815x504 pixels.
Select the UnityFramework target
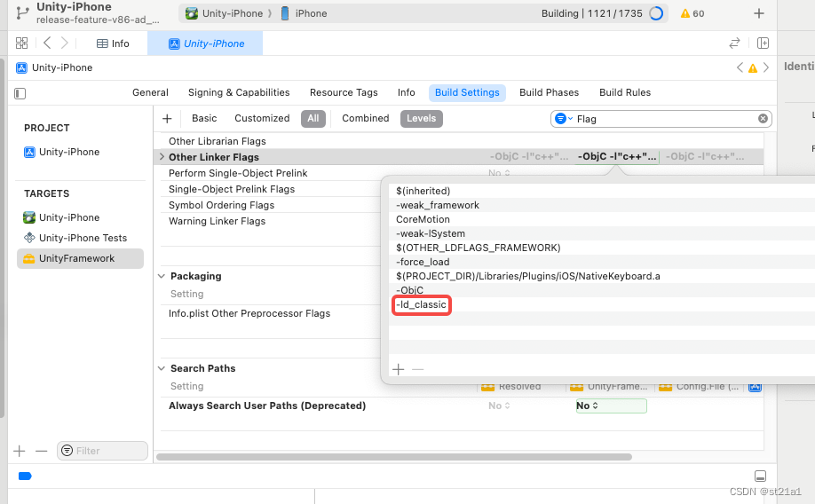[80, 259]
